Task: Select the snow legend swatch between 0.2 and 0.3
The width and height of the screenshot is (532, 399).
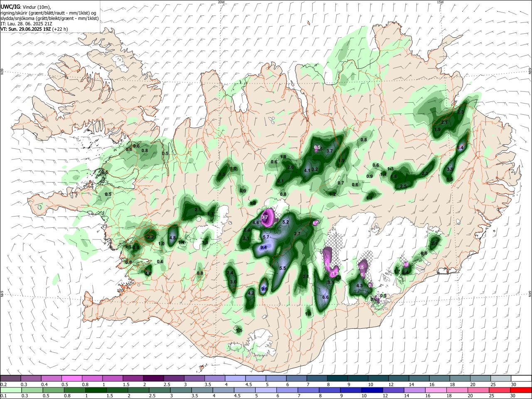Action: [x=10, y=378]
